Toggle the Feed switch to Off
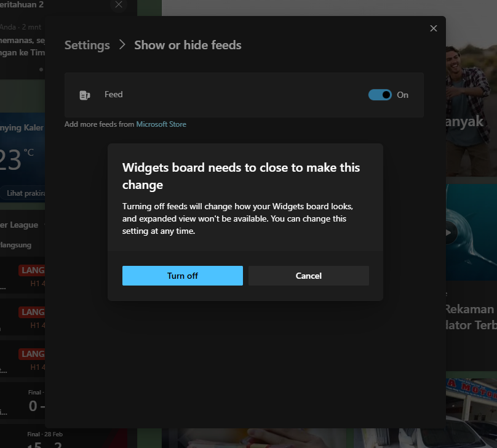 click(380, 95)
